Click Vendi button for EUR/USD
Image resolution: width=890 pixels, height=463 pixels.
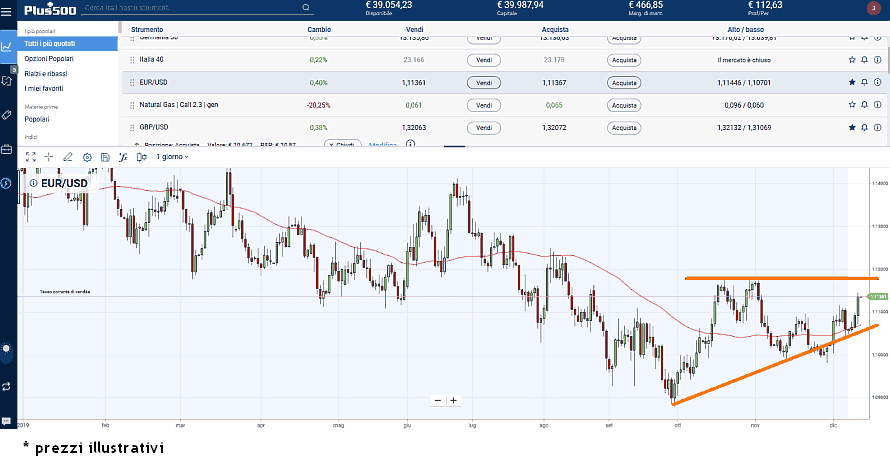(x=483, y=82)
